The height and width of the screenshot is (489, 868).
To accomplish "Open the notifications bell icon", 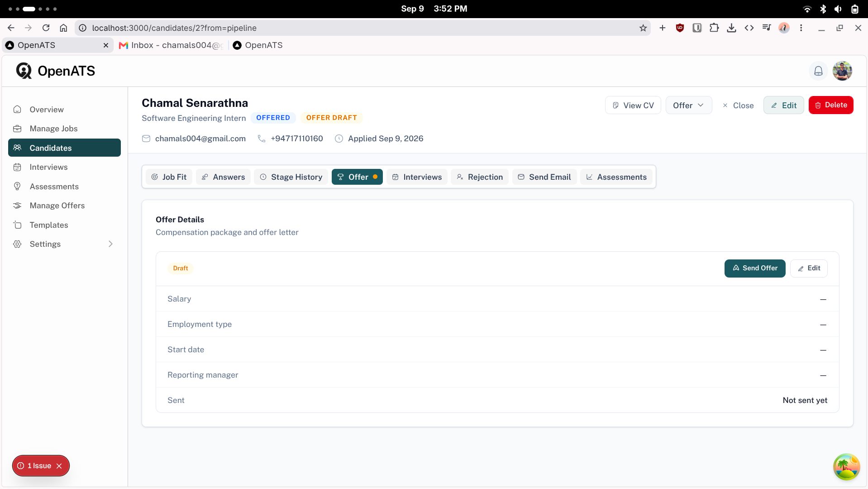I will [818, 71].
